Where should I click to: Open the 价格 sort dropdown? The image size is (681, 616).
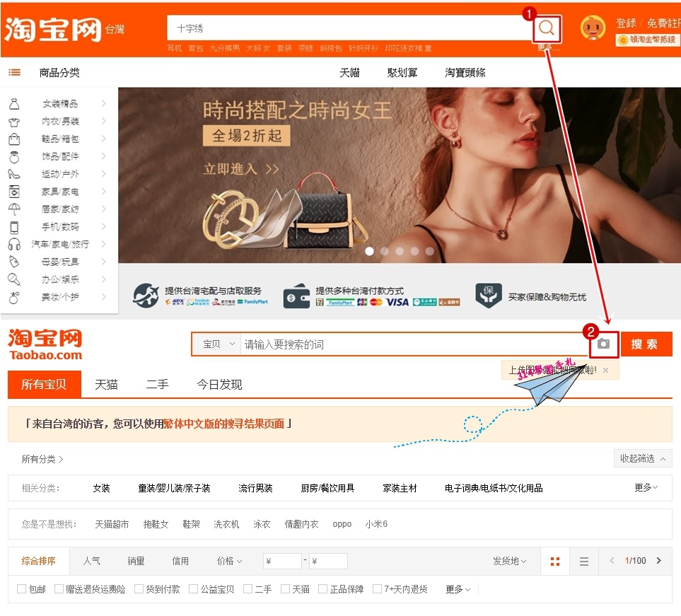(x=229, y=561)
